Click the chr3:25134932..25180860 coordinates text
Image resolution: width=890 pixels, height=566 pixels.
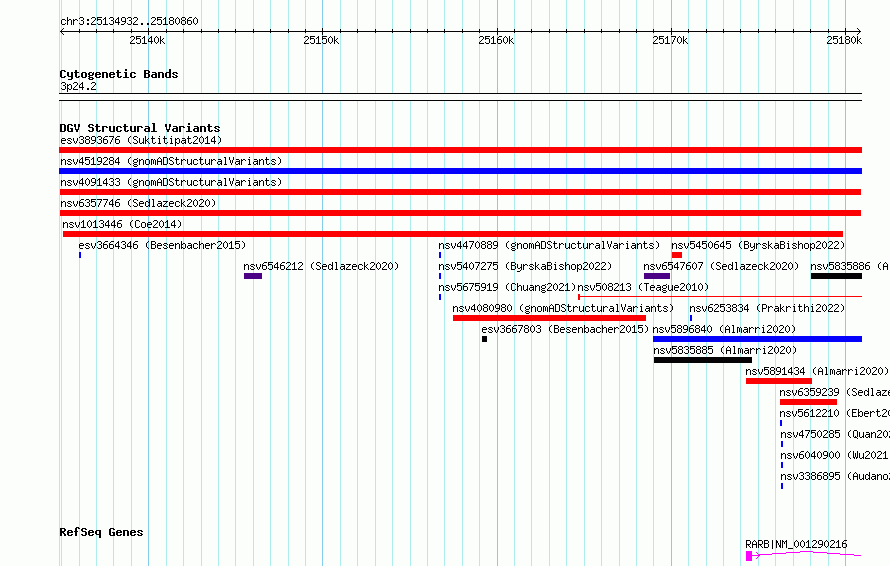129,21
